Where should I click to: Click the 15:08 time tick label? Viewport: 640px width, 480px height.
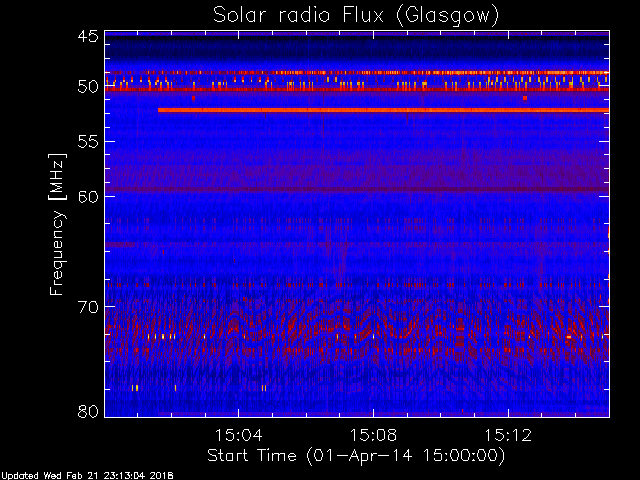[x=373, y=435]
